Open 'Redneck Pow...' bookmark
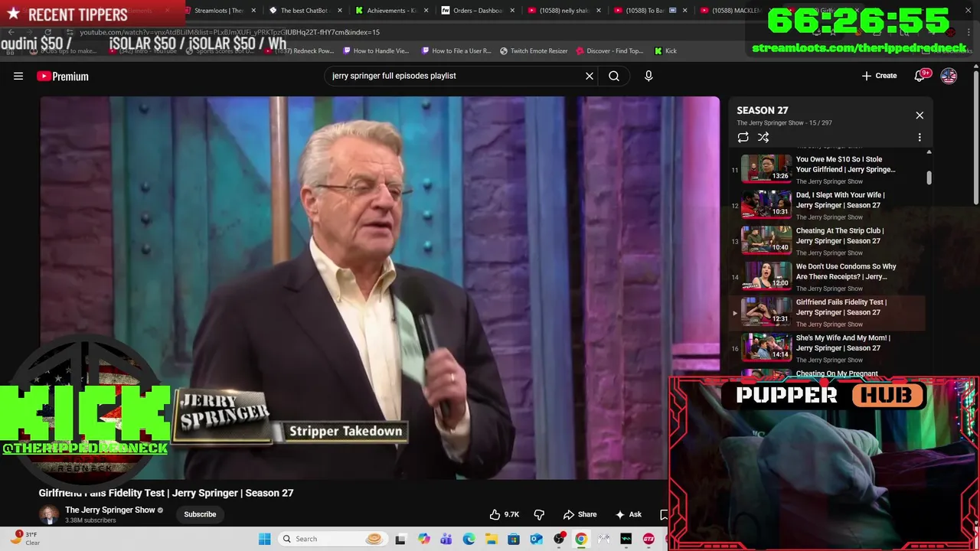 pyautogui.click(x=299, y=51)
